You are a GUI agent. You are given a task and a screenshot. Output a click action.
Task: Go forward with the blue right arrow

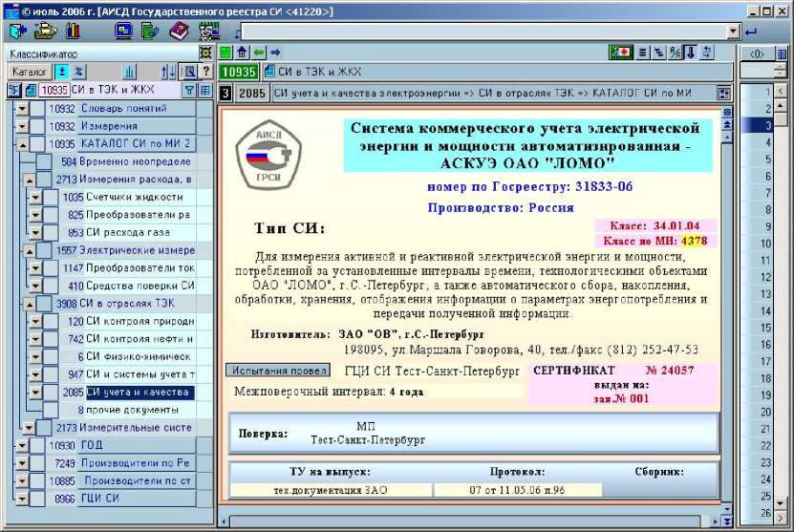[274, 52]
